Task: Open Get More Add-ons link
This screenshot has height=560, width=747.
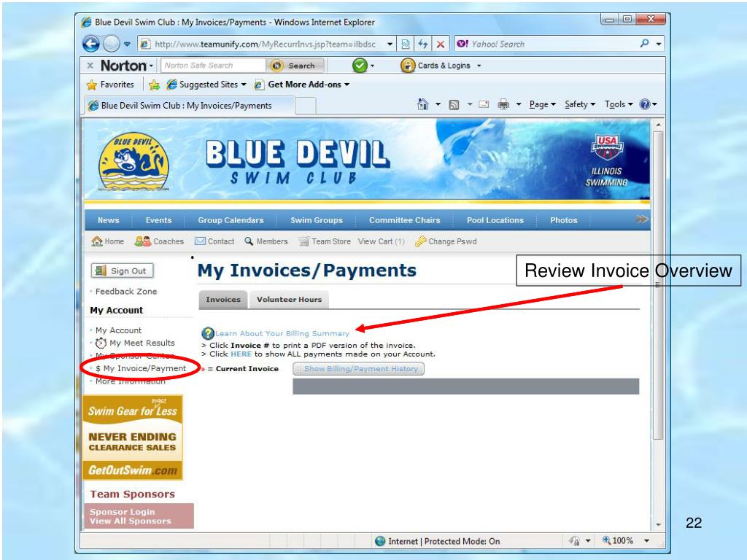Action: [x=301, y=85]
